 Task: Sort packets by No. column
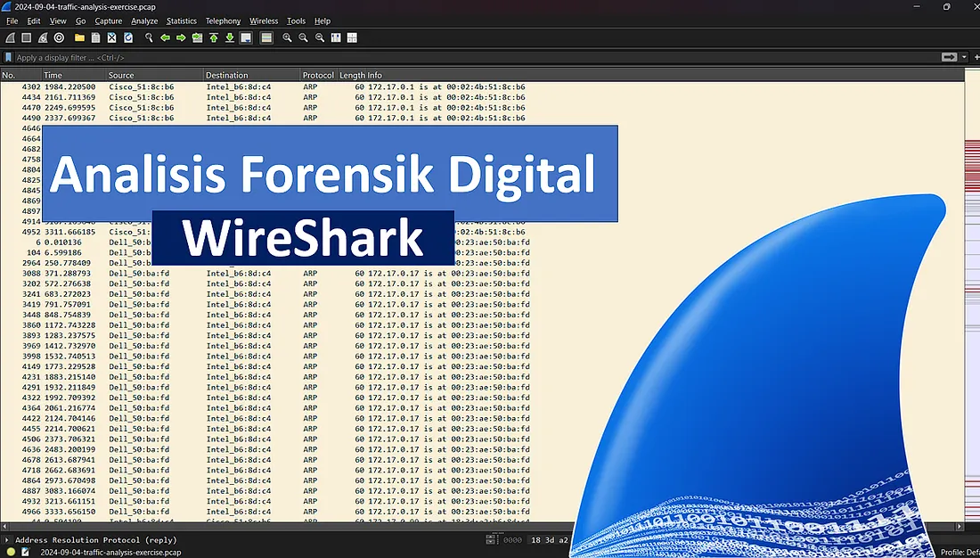coord(20,75)
